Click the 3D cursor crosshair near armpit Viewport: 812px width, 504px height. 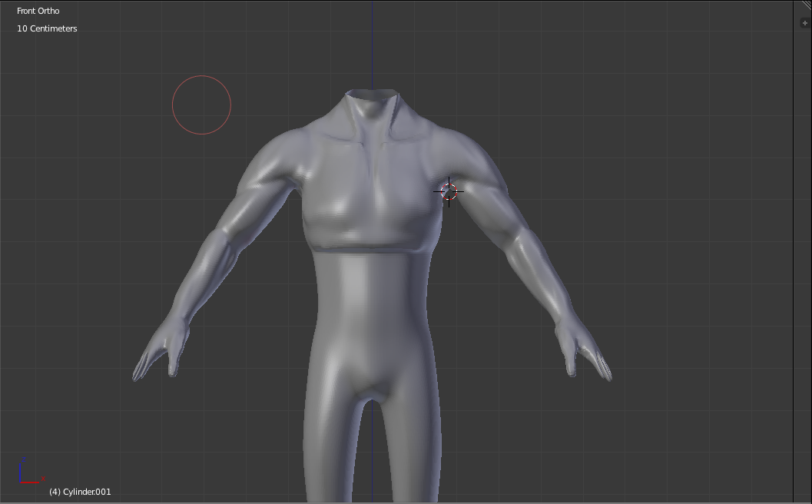(449, 191)
